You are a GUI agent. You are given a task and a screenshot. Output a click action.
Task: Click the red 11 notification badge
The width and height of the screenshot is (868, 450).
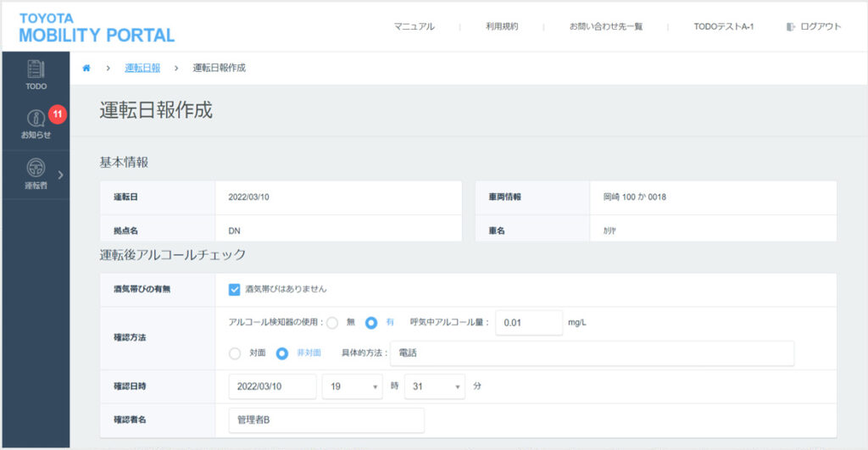pyautogui.click(x=58, y=113)
